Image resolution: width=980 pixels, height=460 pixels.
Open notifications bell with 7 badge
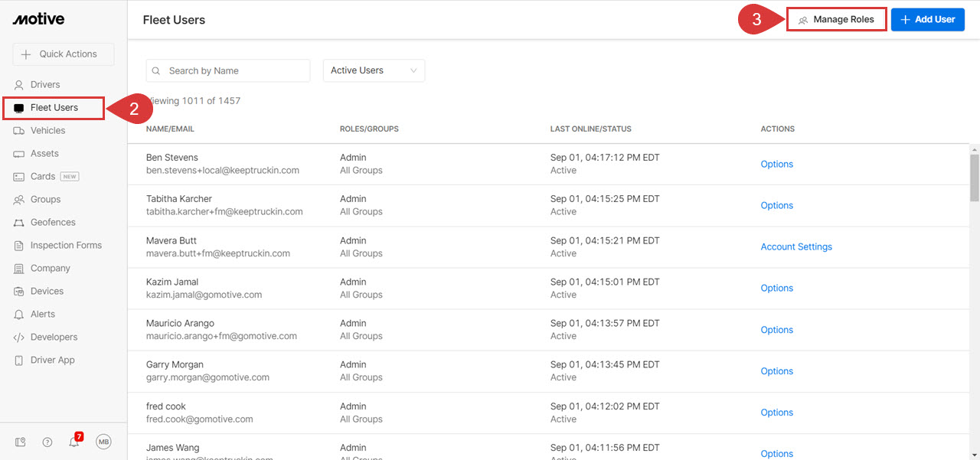tap(74, 441)
